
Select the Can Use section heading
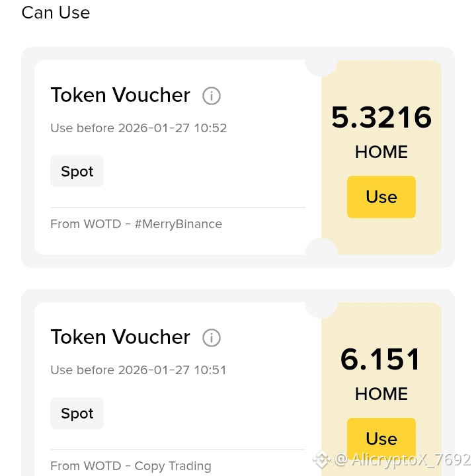tap(56, 13)
